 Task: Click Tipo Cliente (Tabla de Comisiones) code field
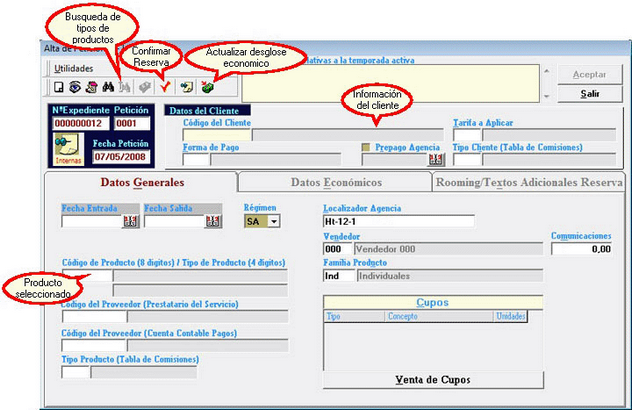(x=467, y=160)
